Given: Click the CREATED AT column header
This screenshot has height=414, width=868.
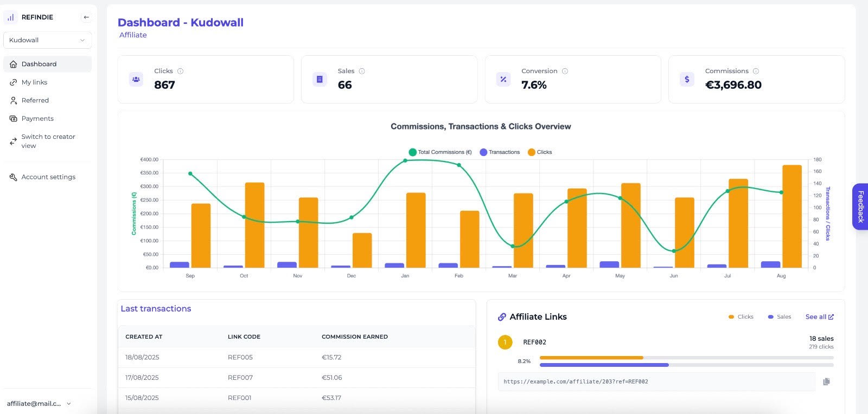Looking at the screenshot, I should coord(144,337).
